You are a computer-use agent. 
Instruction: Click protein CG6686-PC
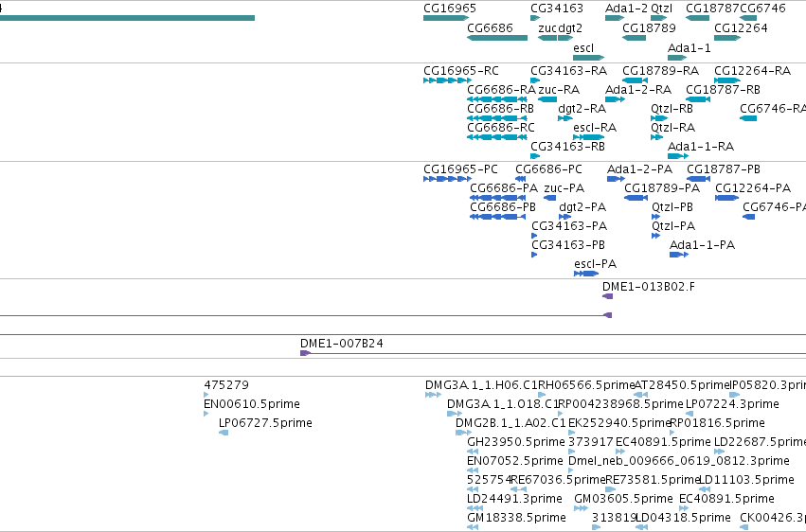(548, 168)
